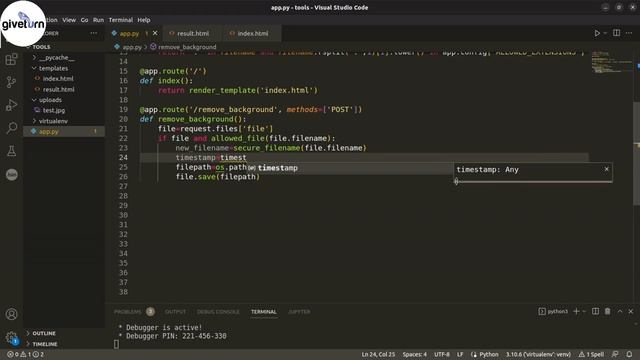Open the Run and Debug view

coord(11,105)
